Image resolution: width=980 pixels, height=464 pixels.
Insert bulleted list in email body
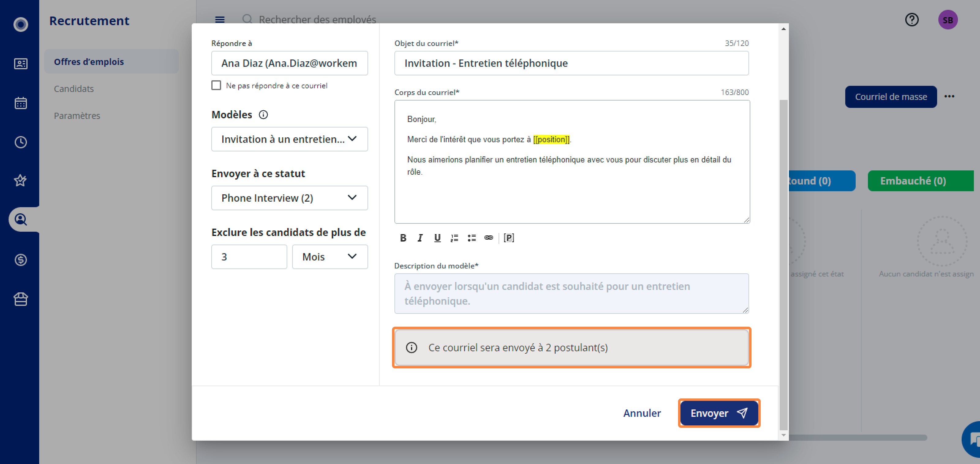(472, 238)
